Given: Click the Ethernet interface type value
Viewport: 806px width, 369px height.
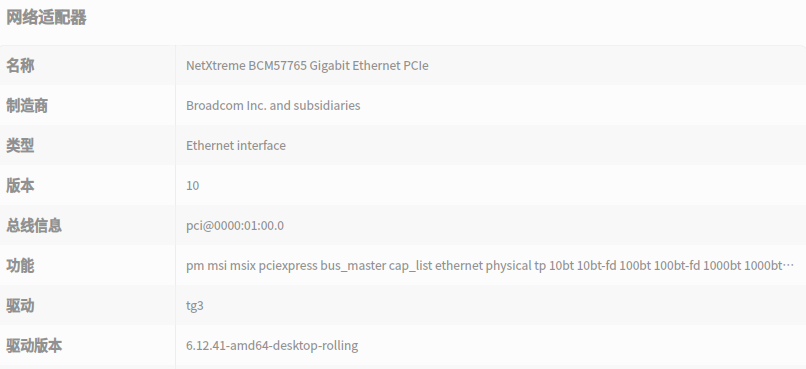Looking at the screenshot, I should (236, 145).
